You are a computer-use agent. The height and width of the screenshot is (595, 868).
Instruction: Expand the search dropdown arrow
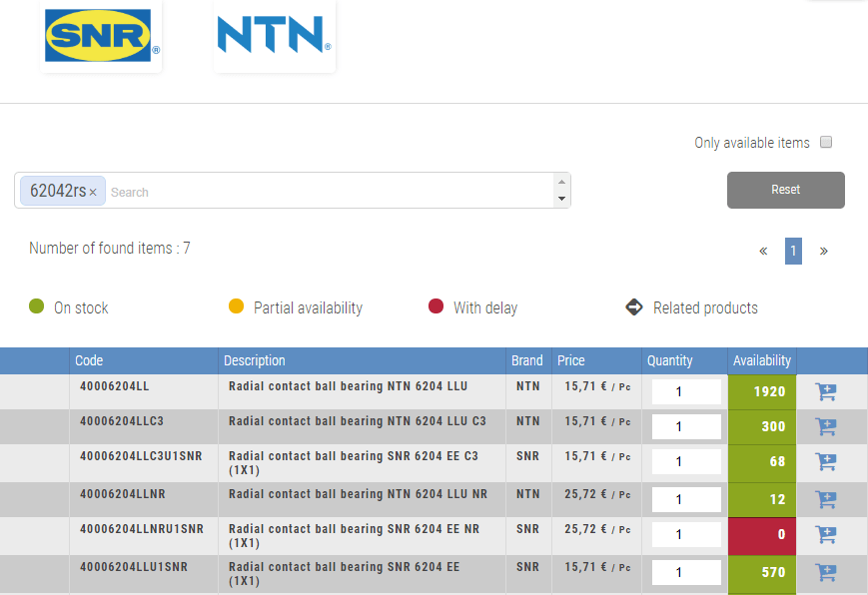click(x=561, y=199)
